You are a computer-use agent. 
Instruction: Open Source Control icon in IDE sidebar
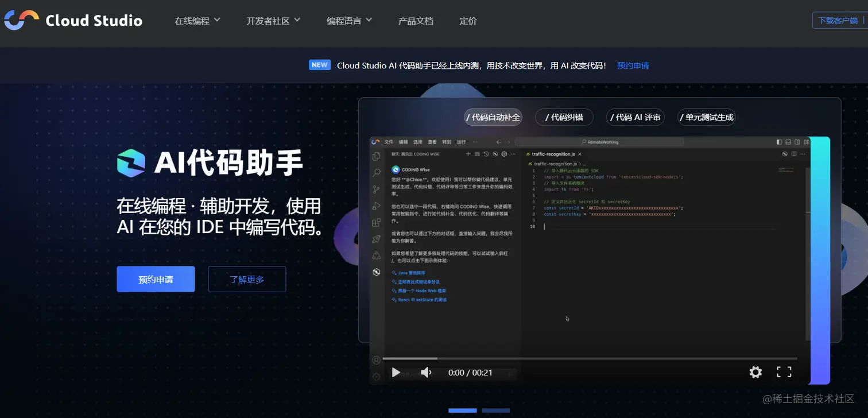(x=376, y=189)
